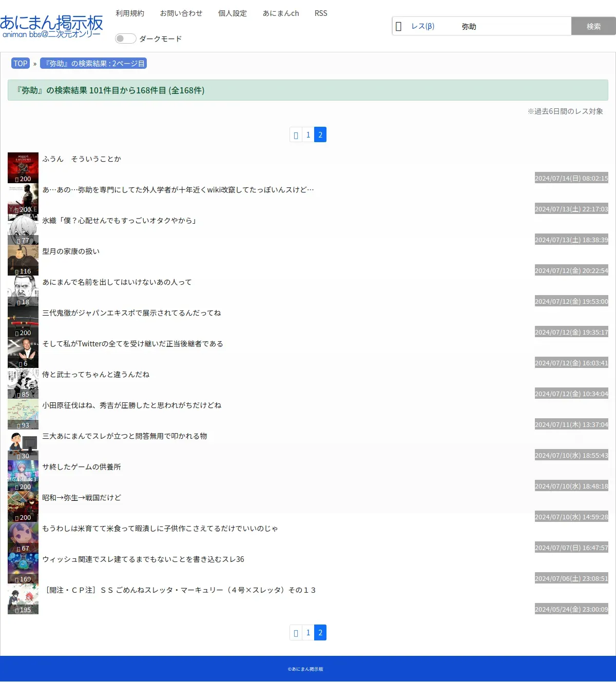This screenshot has height=682, width=616.
Task: Open thumbnail for ごめんねスレッタ・マーキュリー thread
Action: pyautogui.click(x=23, y=599)
